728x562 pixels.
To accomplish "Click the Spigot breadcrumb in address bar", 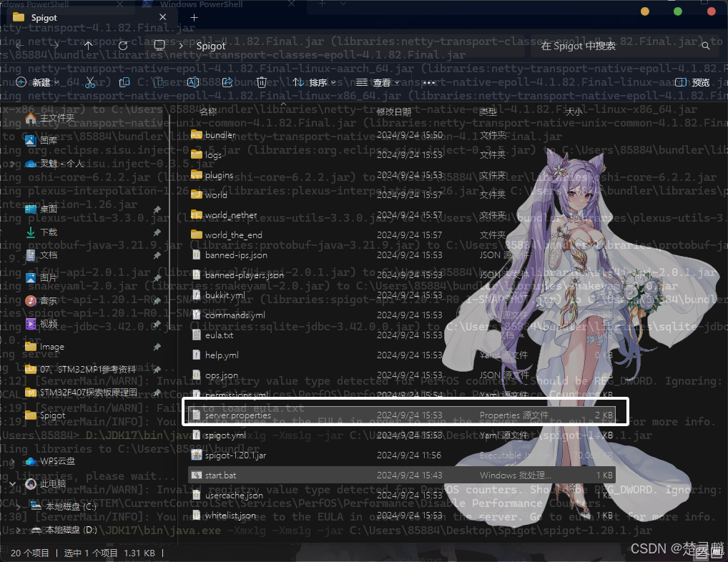I will pyautogui.click(x=211, y=46).
